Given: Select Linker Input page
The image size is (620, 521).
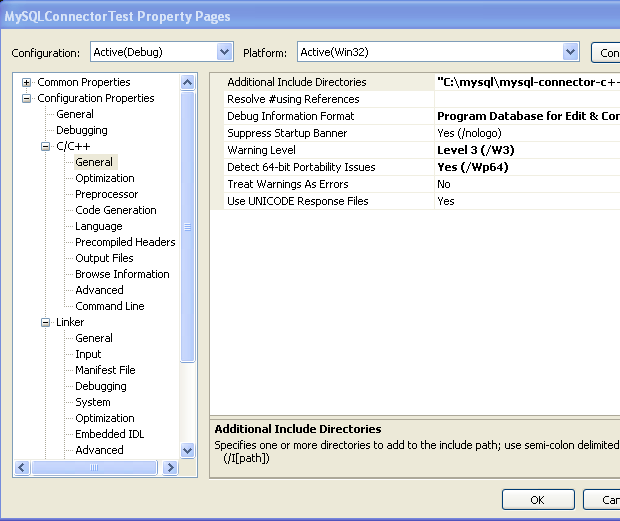Looking at the screenshot, I should coord(88,354).
